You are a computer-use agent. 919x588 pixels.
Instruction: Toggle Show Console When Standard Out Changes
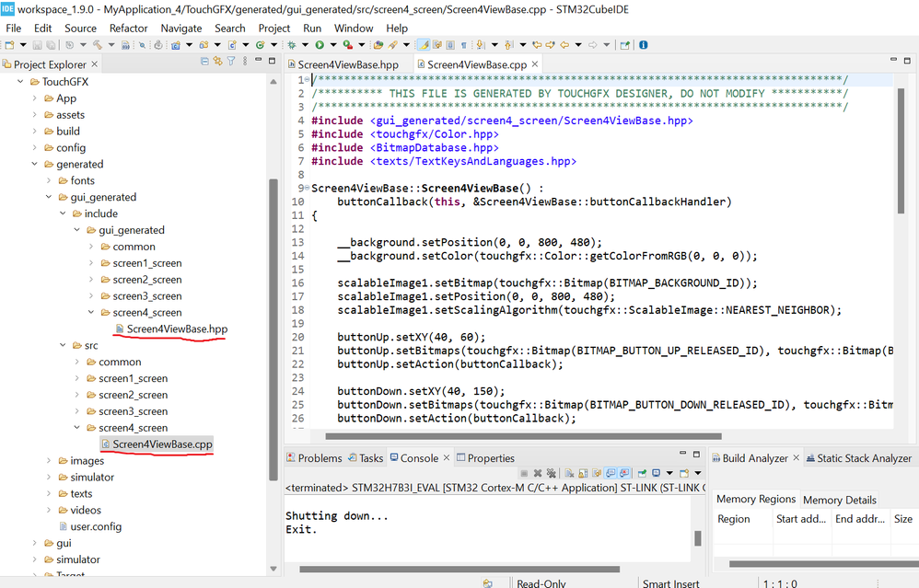tap(611, 473)
